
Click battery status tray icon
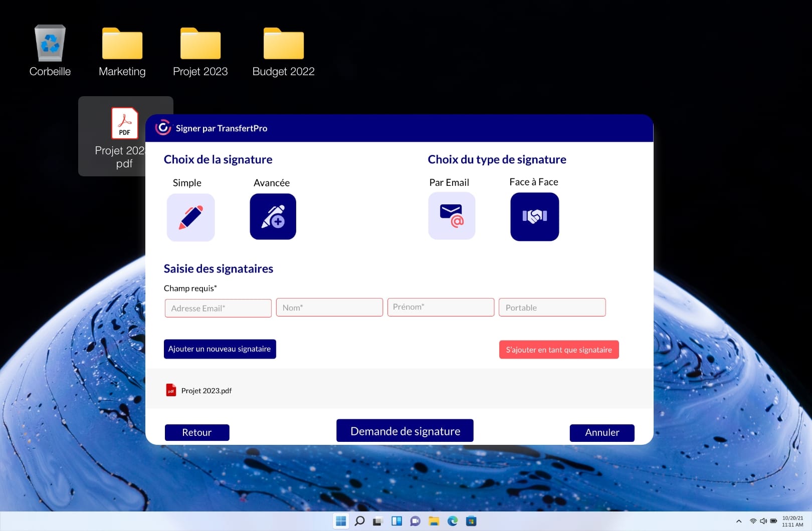[x=774, y=521]
